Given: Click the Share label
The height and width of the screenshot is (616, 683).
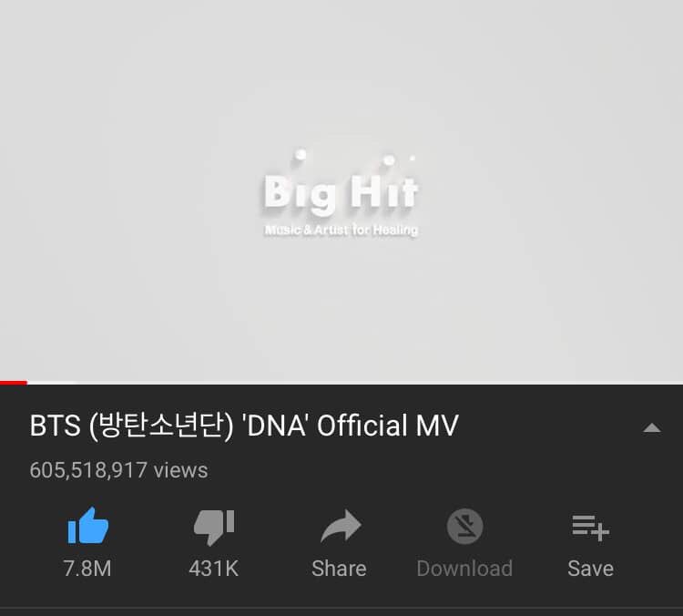Looking at the screenshot, I should tap(339, 569).
